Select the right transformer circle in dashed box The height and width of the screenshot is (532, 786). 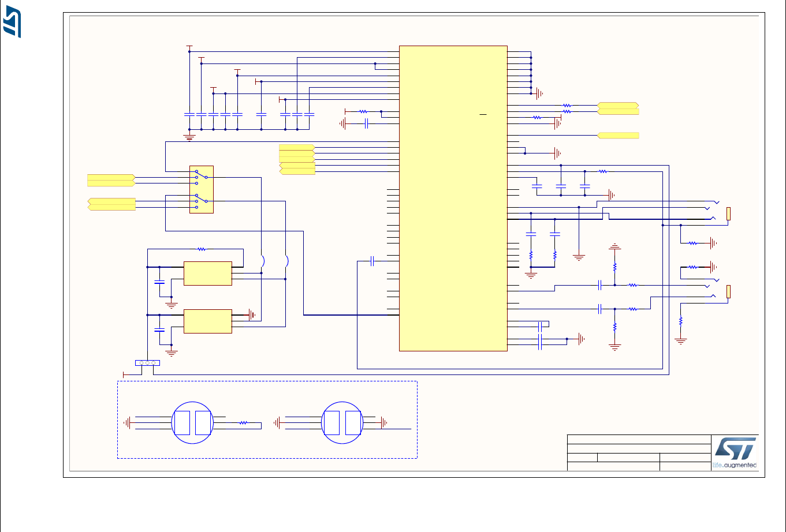tap(342, 423)
